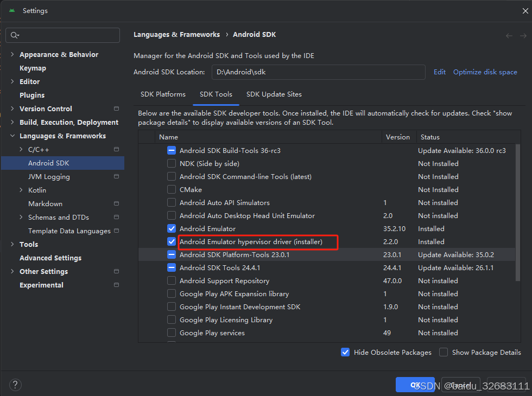Viewport: 532px width, 396px height.
Task: Close the Settings dialog
Action: [525, 11]
